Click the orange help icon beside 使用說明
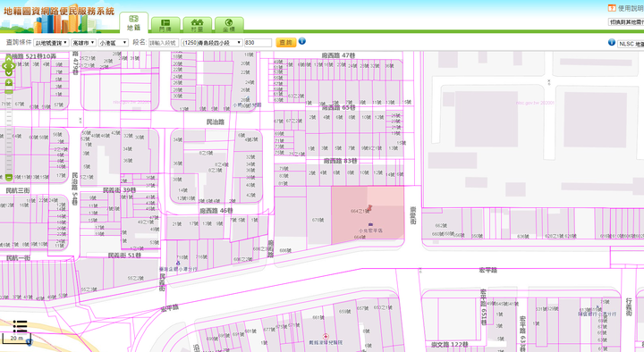Screen dimensions: 644x352 tap(612, 8)
